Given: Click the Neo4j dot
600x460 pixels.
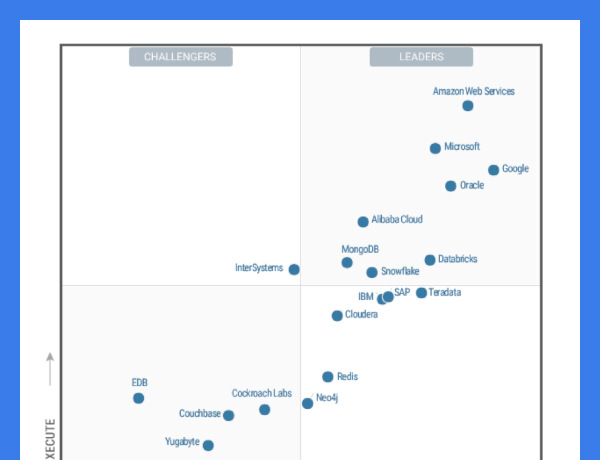Looking at the screenshot, I should pos(308,404).
